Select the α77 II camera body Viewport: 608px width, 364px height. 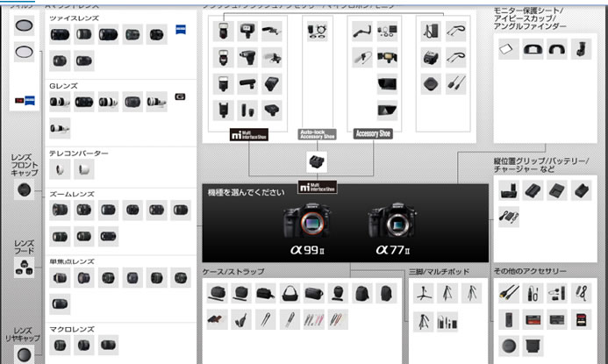(x=392, y=222)
